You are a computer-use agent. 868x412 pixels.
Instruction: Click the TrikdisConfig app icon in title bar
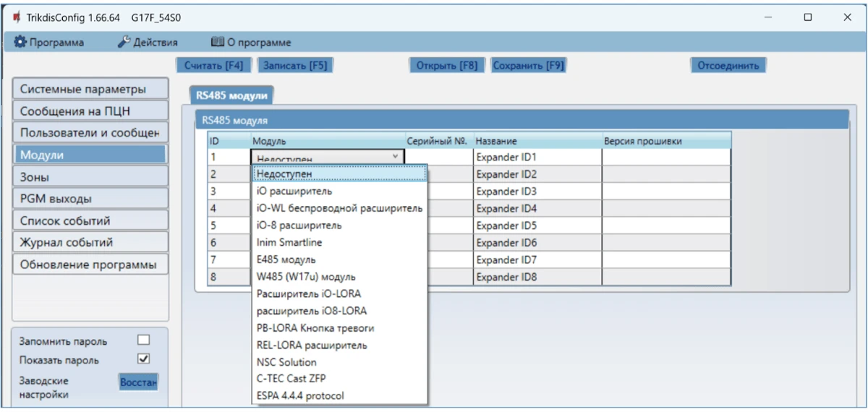(x=16, y=17)
